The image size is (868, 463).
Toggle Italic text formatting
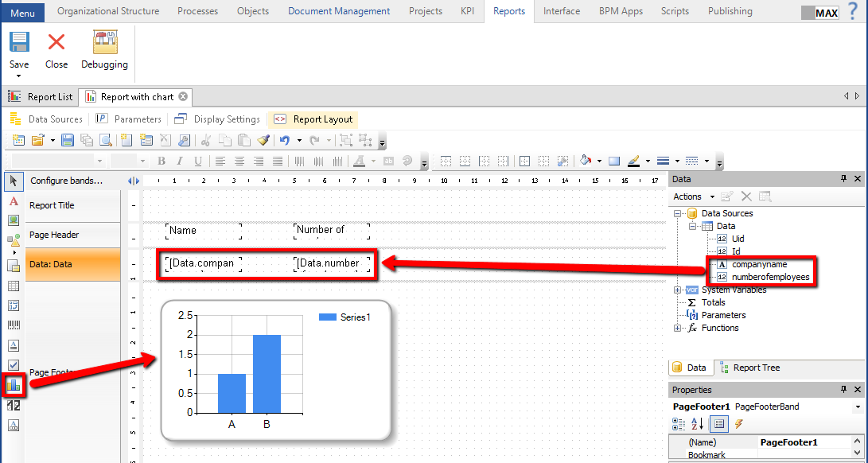pos(179,161)
